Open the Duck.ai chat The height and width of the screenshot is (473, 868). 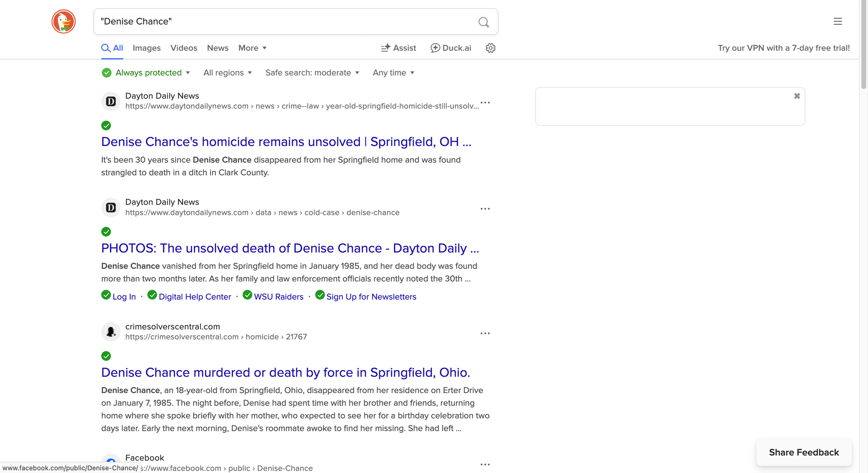pyautogui.click(x=450, y=48)
